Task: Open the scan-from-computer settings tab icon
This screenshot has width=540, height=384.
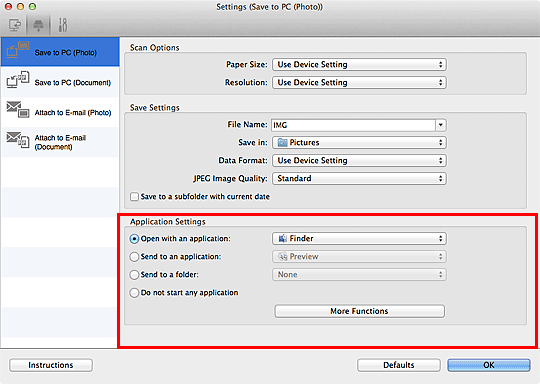Action: pos(15,25)
